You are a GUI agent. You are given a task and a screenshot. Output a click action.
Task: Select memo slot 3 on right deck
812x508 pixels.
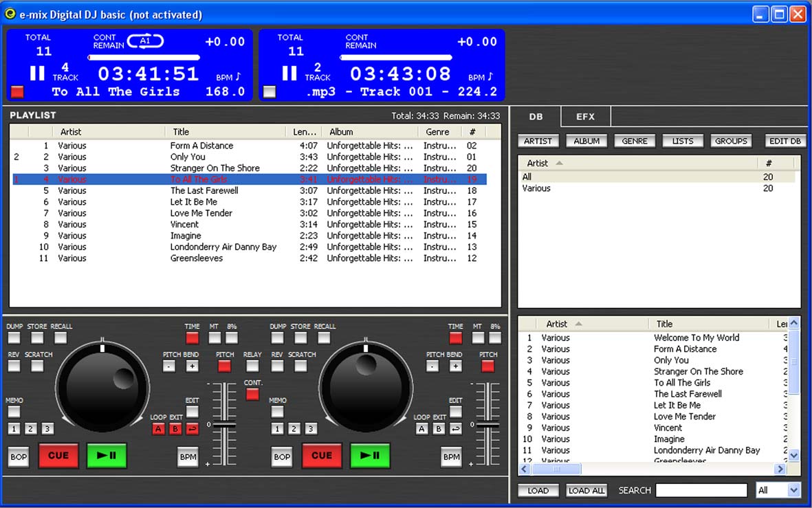(311, 429)
